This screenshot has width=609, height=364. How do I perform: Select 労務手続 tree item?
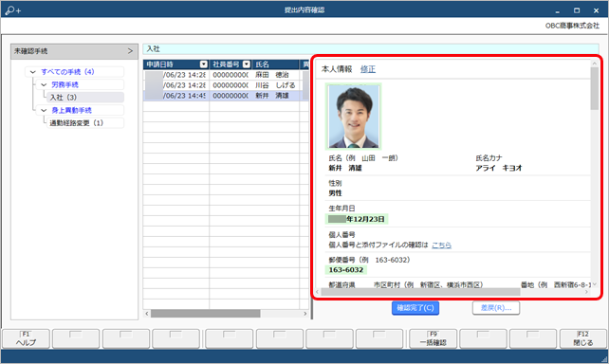coord(65,84)
